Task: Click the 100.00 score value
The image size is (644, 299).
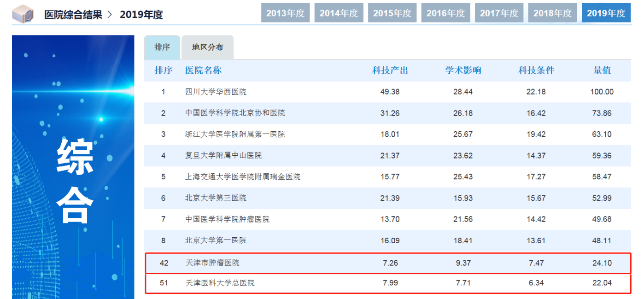Action: [x=602, y=92]
